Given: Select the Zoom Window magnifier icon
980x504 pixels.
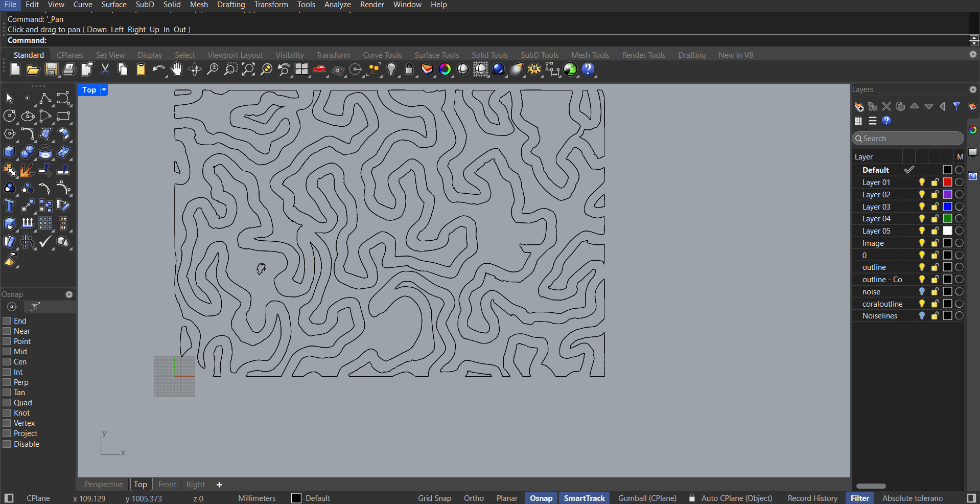Looking at the screenshot, I should (230, 70).
